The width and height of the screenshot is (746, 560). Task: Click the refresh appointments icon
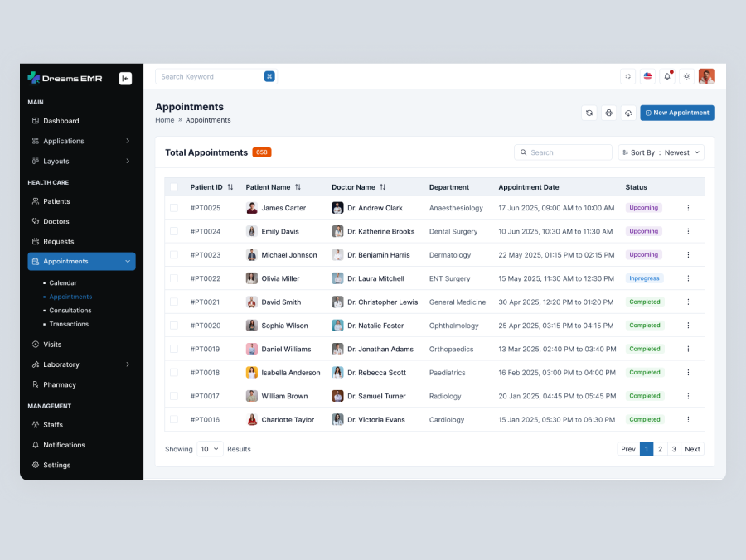(x=589, y=113)
